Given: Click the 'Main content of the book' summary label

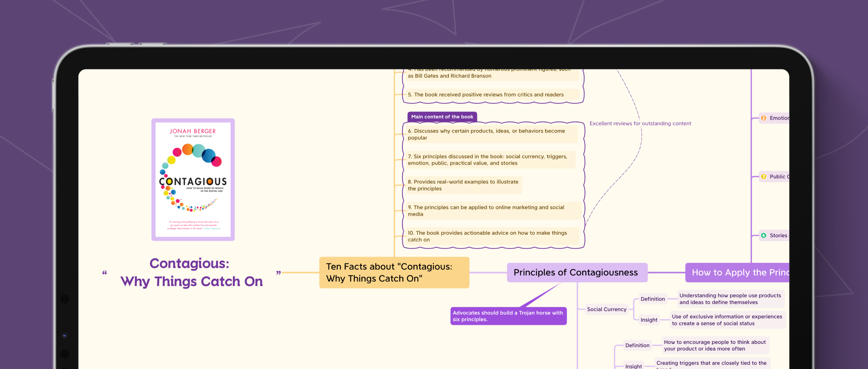Looking at the screenshot, I should (442, 117).
